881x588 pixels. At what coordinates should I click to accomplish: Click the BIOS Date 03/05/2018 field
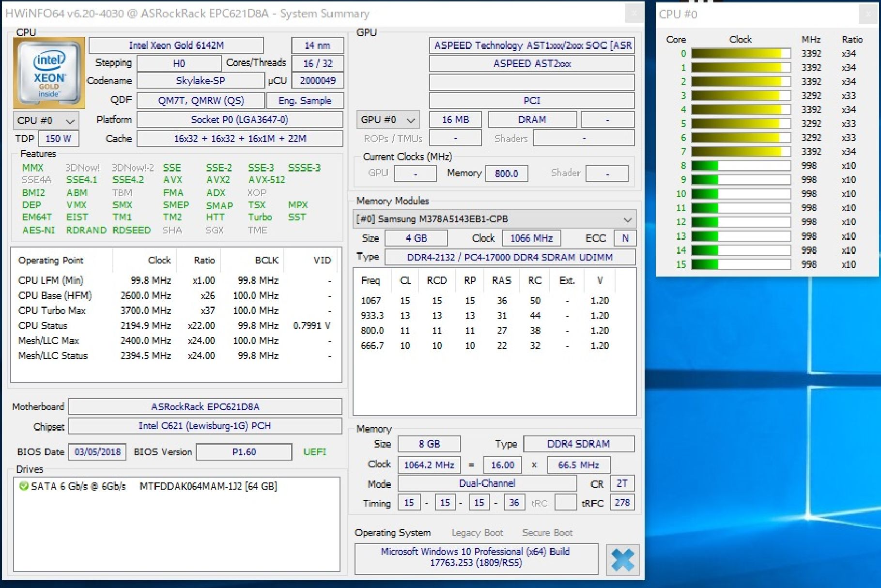click(x=97, y=452)
